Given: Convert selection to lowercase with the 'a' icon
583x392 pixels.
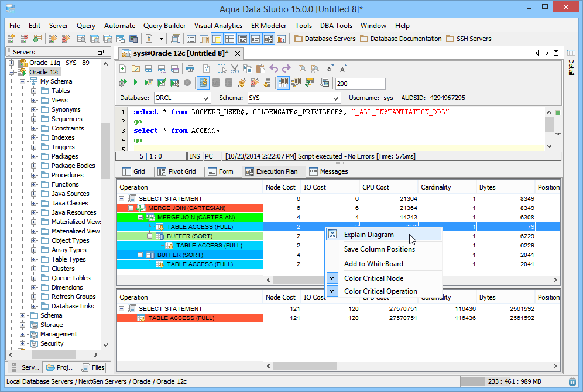Looking at the screenshot, I should pyautogui.click(x=330, y=68).
